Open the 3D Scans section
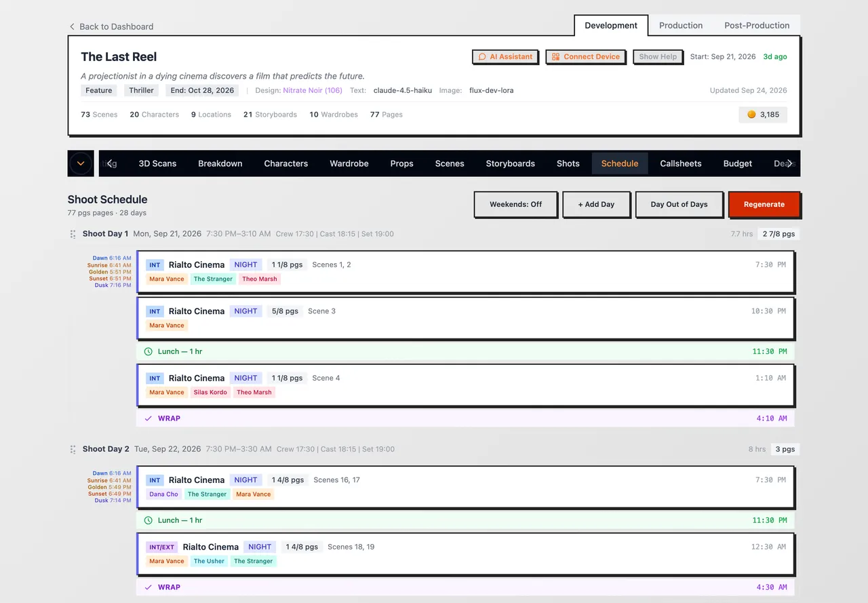This screenshot has height=603, width=868. point(157,163)
